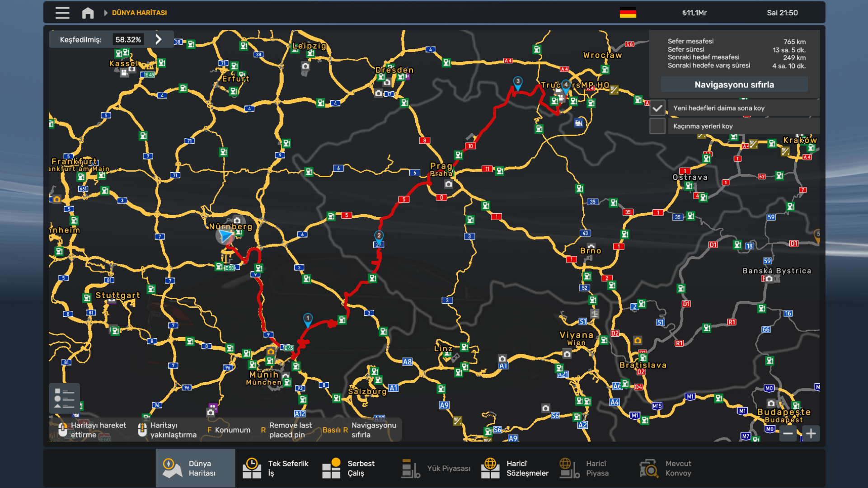Click the 58.32% explored percentage value
The height and width of the screenshot is (488, 868).
coord(128,39)
